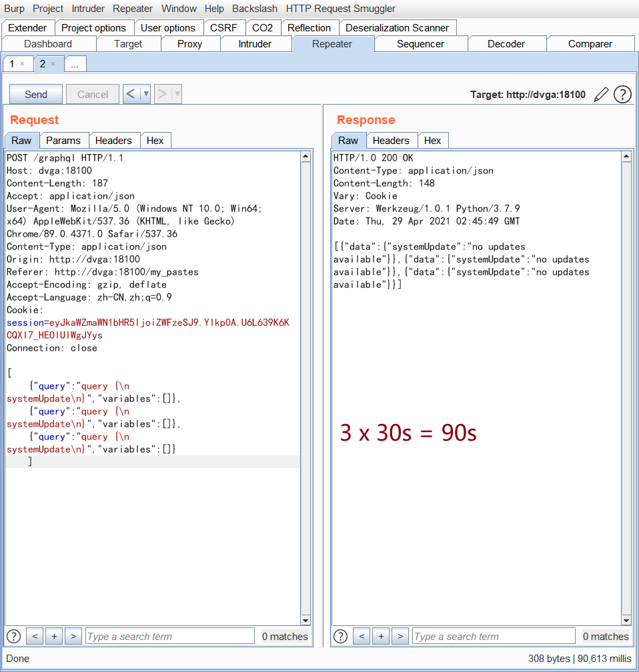This screenshot has height=672, width=639.
Task: Close Repeater tab 2
Action: tap(53, 64)
